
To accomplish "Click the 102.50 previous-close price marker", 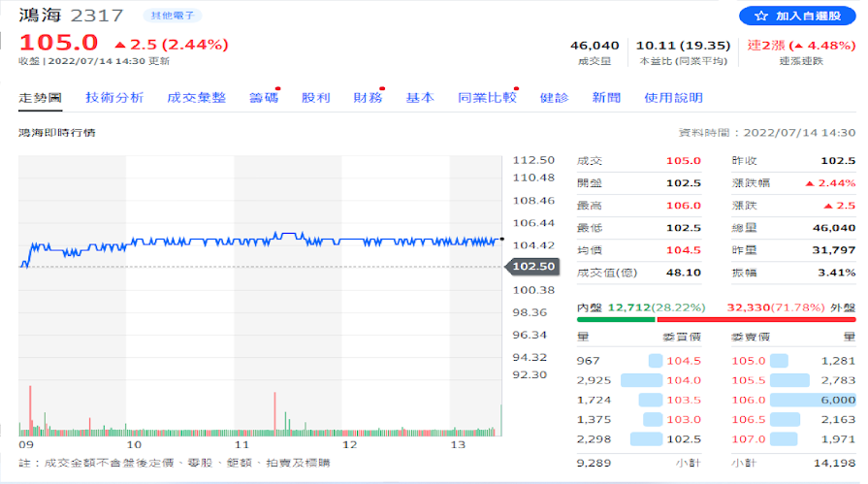I will pos(532,267).
